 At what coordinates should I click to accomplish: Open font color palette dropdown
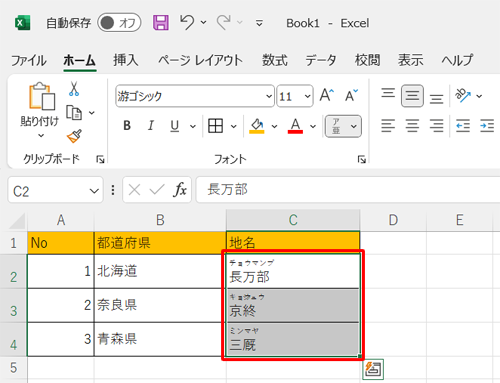pos(313,126)
